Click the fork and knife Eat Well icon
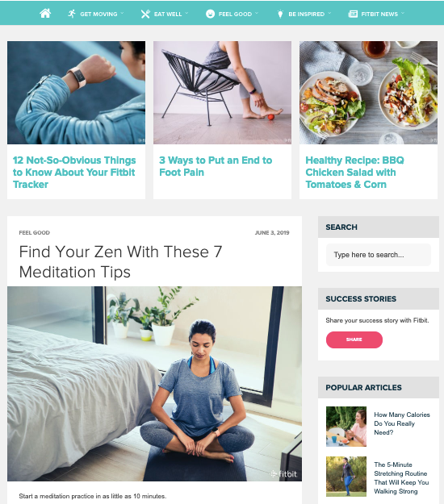 (x=145, y=14)
